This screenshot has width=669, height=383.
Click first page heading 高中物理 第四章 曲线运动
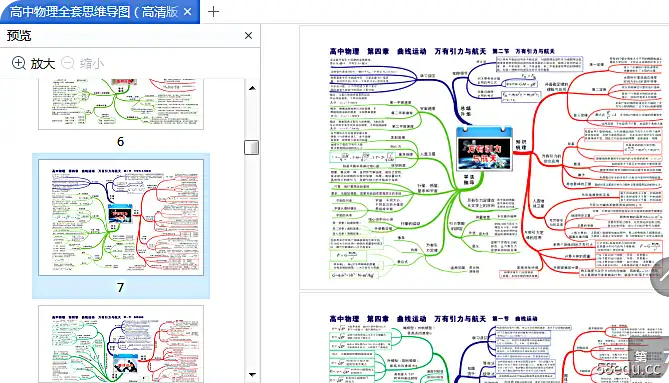click(x=378, y=51)
